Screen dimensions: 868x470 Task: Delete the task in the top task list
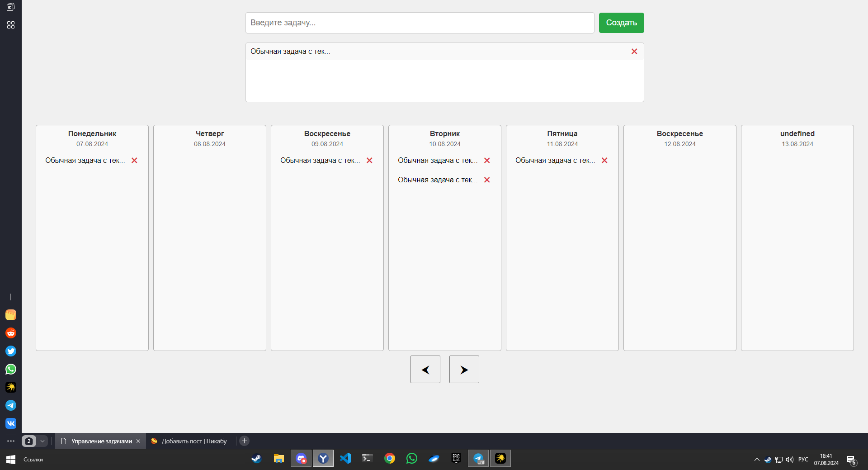634,52
